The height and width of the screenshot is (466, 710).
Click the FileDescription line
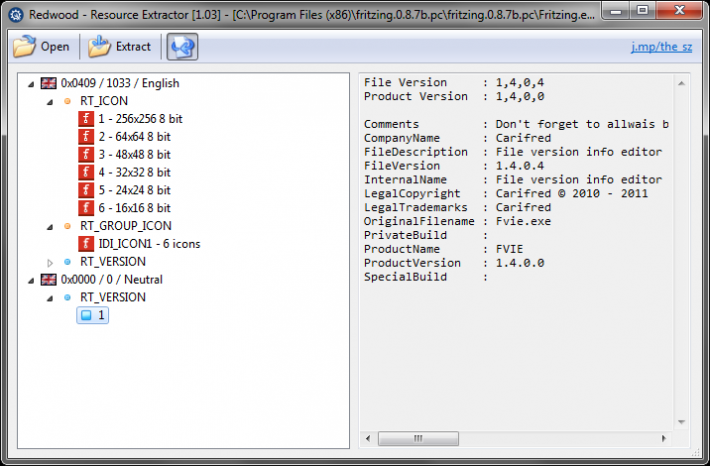click(513, 152)
